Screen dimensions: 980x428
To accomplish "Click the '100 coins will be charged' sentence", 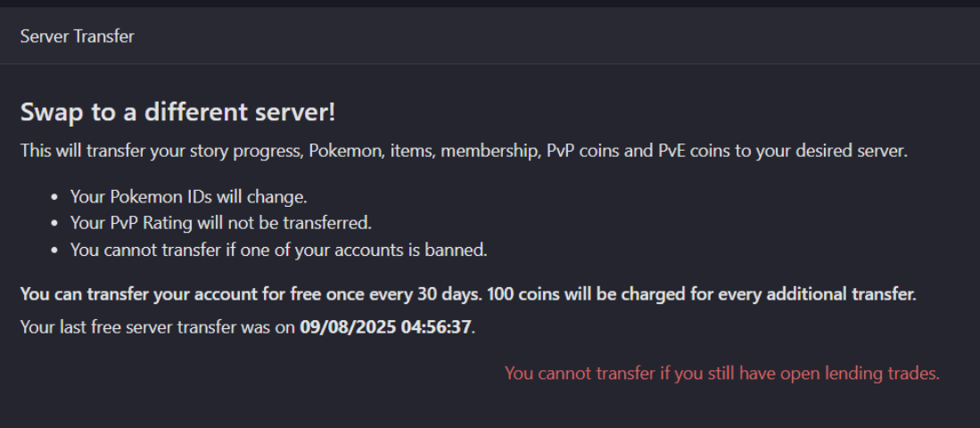I will click(701, 294).
